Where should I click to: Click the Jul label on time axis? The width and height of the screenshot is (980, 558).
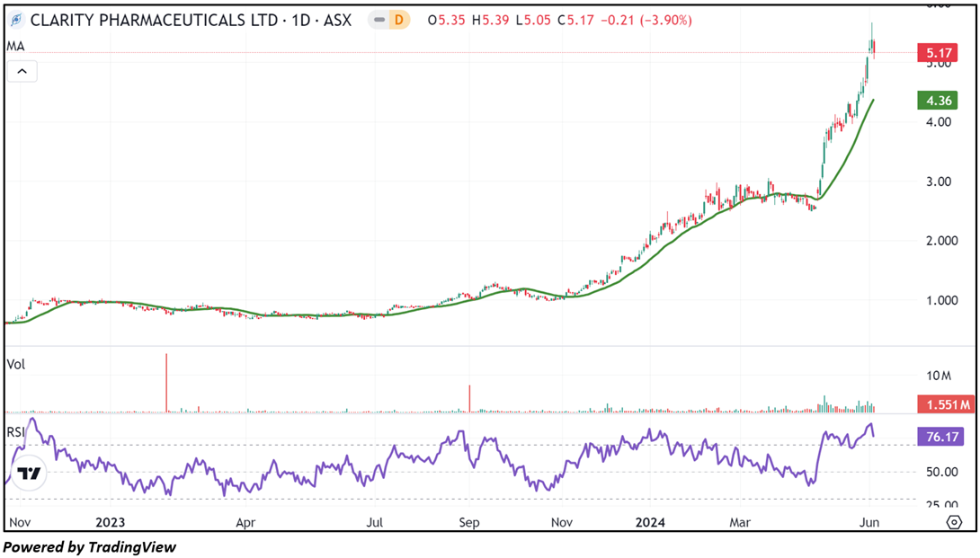click(374, 522)
